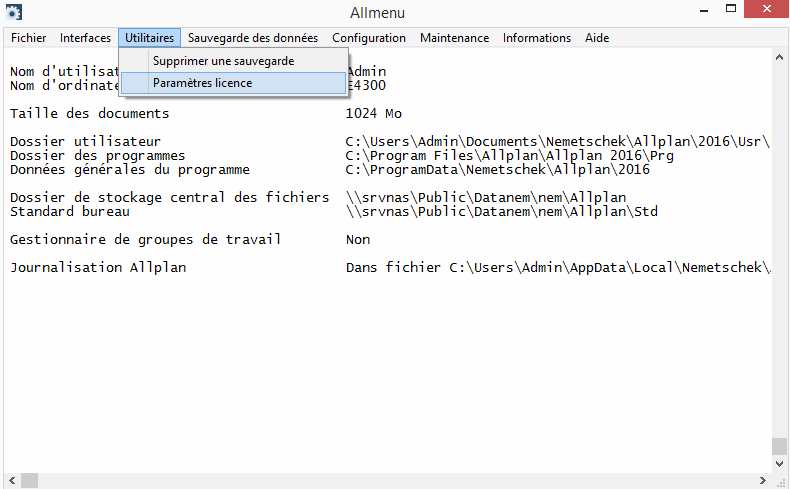Viewport: 790px width, 489px height.
Task: Click the Allplan 2016\Prg path
Action: [x=510, y=156]
